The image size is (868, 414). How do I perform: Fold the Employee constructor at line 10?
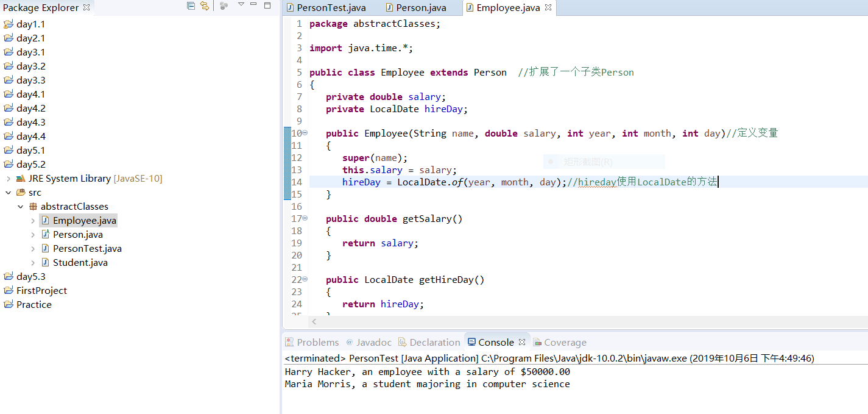(305, 133)
